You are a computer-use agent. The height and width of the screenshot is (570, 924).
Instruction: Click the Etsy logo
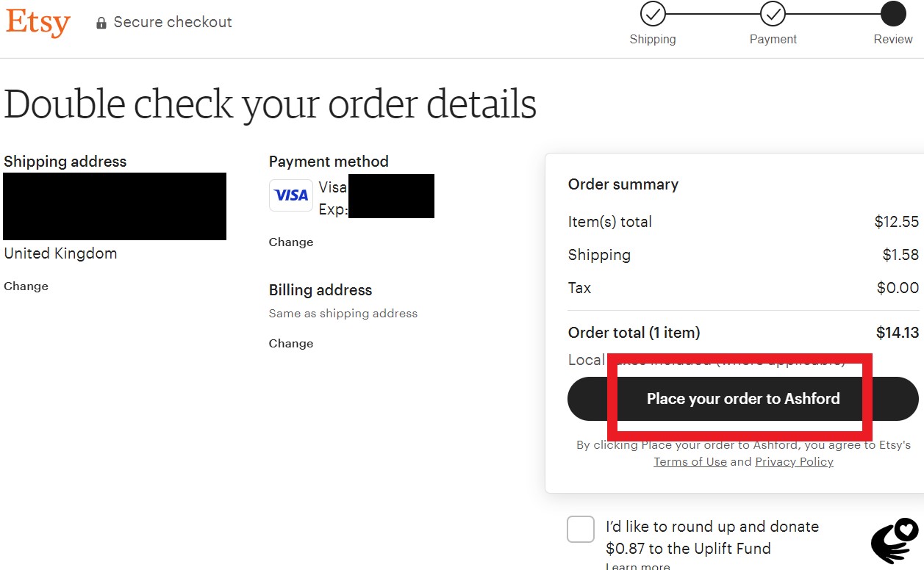[x=37, y=24]
